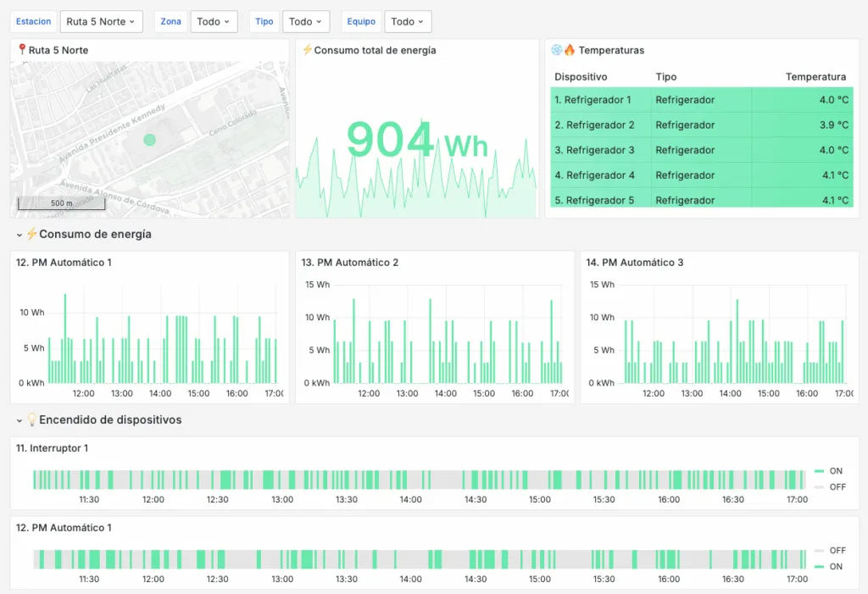Click the lightning icon of Consumo de energía section

coord(31,235)
